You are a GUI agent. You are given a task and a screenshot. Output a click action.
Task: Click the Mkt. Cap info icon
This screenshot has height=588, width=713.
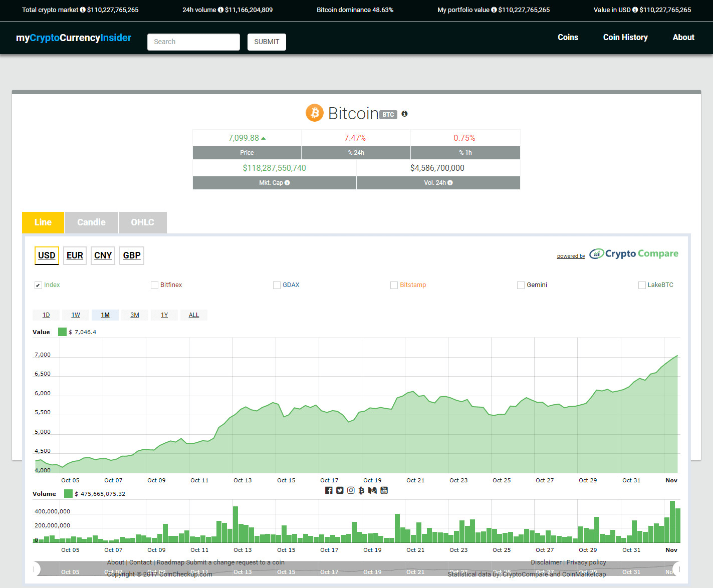(287, 183)
